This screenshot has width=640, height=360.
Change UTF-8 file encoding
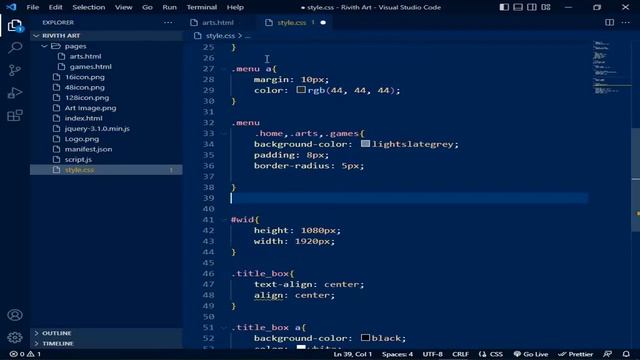point(433,354)
